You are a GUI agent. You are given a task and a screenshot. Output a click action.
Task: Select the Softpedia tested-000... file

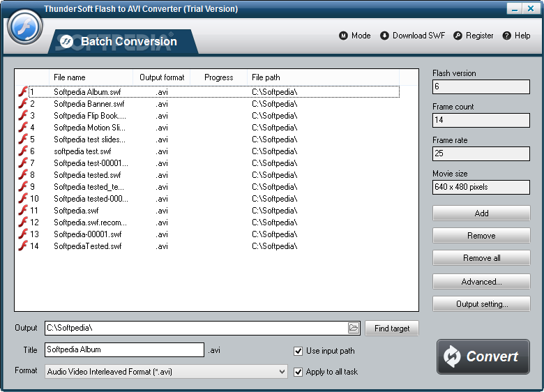click(x=91, y=198)
